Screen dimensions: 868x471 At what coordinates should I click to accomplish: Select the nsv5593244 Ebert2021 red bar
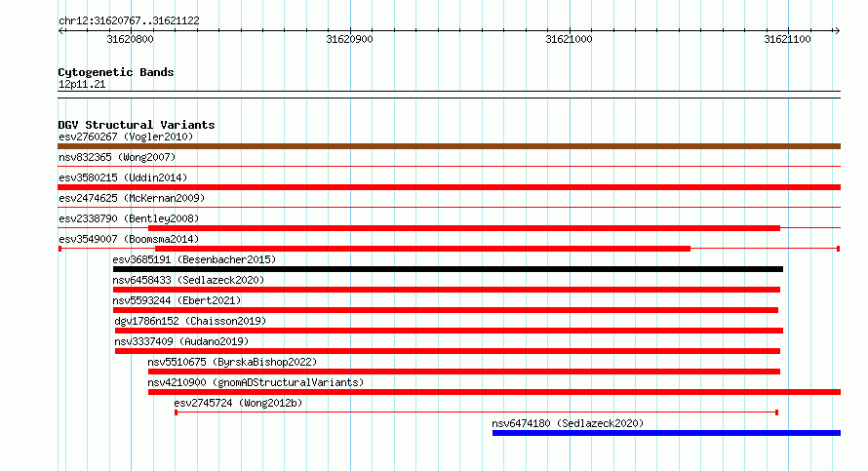[x=446, y=310]
